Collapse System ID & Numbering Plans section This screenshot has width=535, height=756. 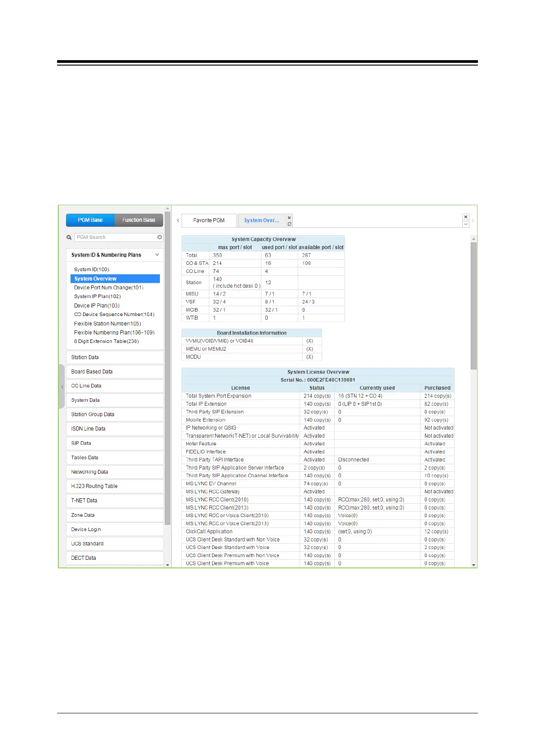[x=157, y=255]
